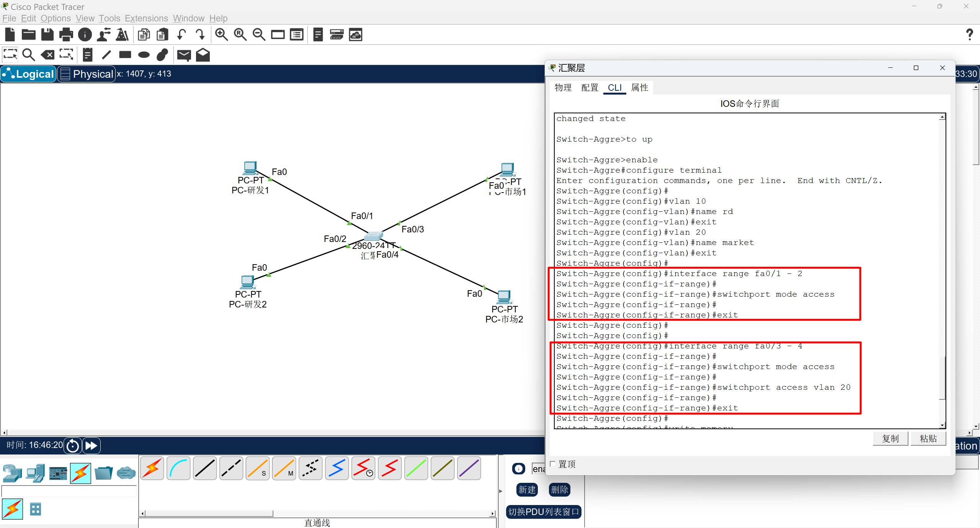Select the Delete tool
980x528 pixels.
(48, 55)
